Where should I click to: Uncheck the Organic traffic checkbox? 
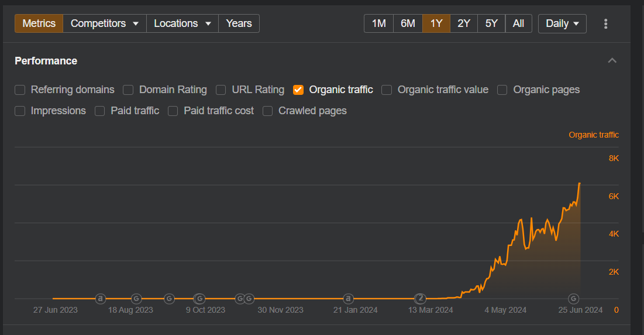(x=298, y=90)
